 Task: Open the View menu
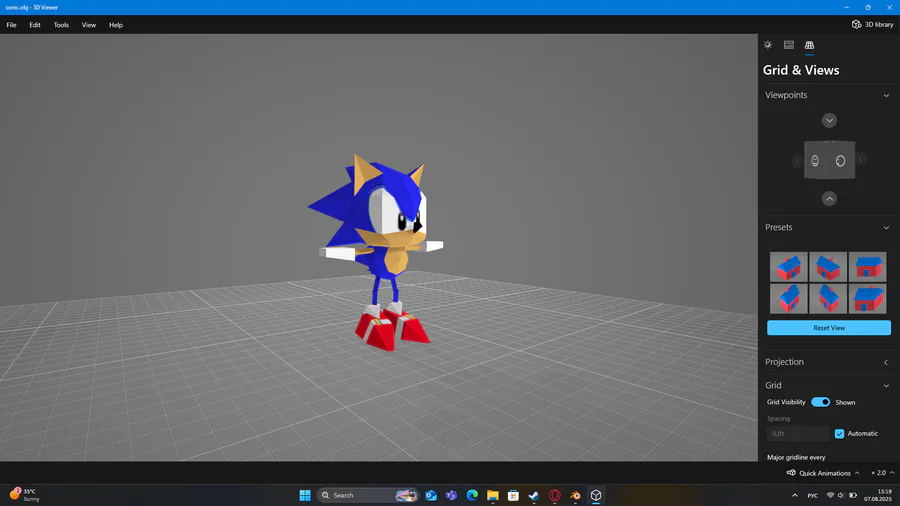coord(88,25)
